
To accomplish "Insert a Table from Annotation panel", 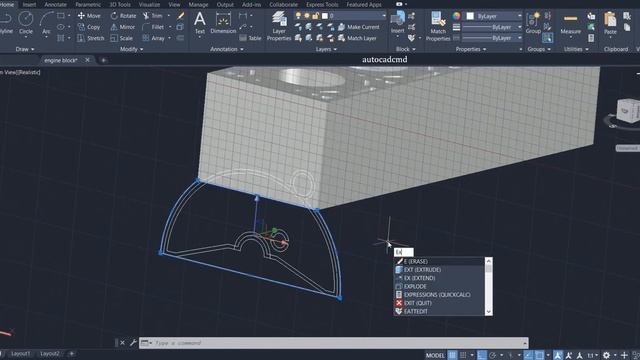I will (x=250, y=38).
